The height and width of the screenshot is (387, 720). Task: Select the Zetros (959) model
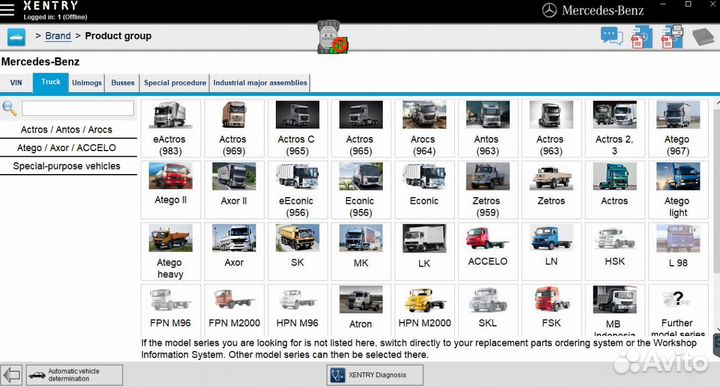coord(488,190)
